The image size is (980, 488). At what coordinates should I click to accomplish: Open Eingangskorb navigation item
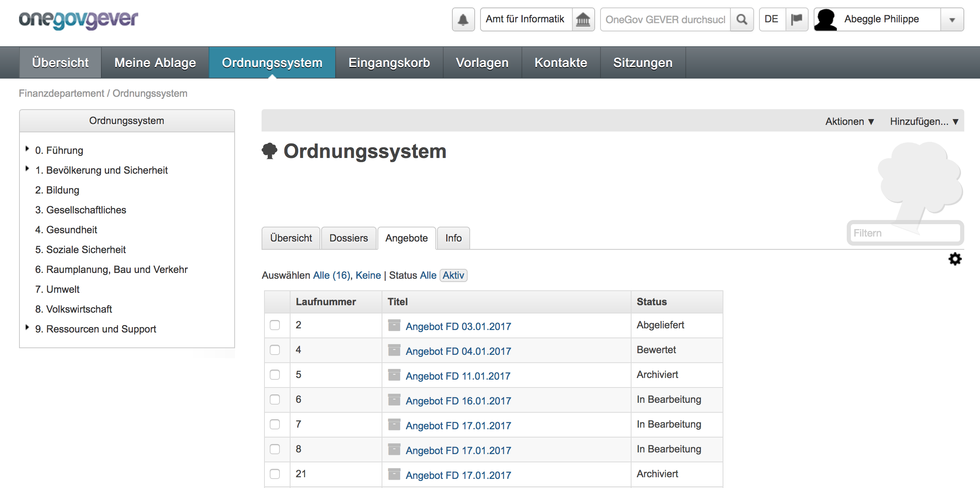click(389, 62)
